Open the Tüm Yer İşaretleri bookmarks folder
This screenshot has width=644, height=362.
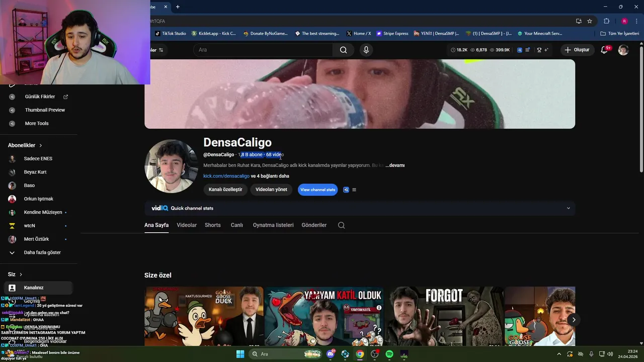(x=620, y=34)
